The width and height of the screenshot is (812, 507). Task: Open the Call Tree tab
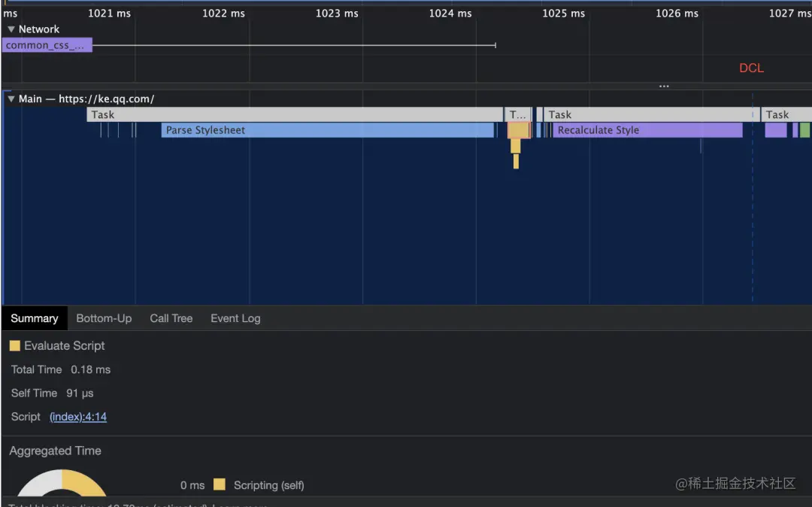coord(171,318)
